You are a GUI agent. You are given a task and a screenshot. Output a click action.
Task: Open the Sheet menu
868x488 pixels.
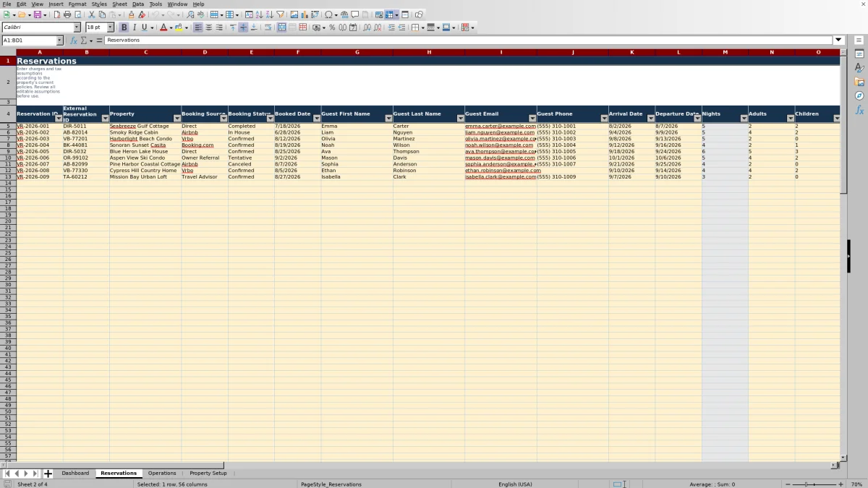pos(119,4)
